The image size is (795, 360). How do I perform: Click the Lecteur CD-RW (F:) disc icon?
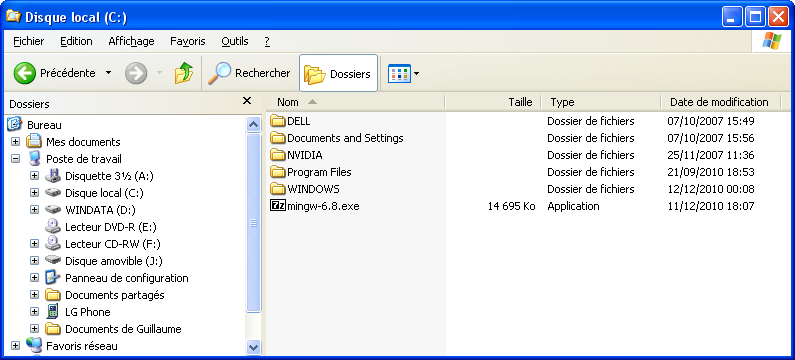pyautogui.click(x=53, y=243)
